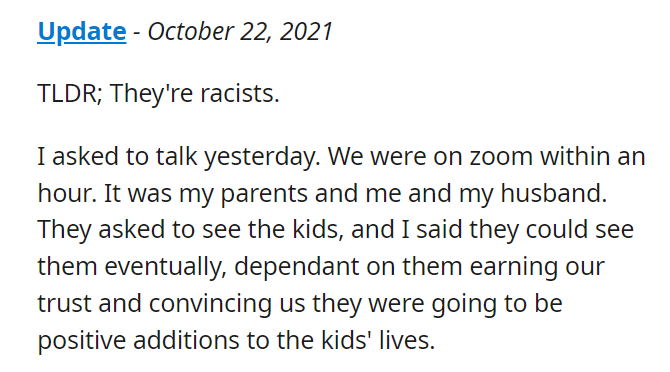Screen dimensions: 670x372
Task: Click the word trust
Action: (64, 304)
